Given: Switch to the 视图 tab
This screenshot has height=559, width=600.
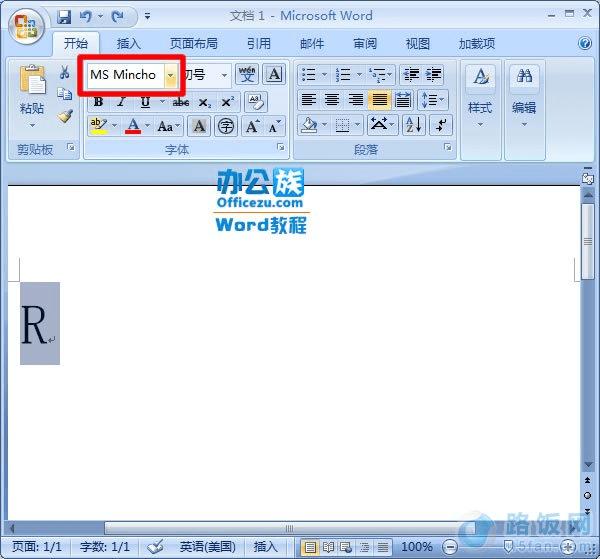Looking at the screenshot, I should pyautogui.click(x=417, y=44).
